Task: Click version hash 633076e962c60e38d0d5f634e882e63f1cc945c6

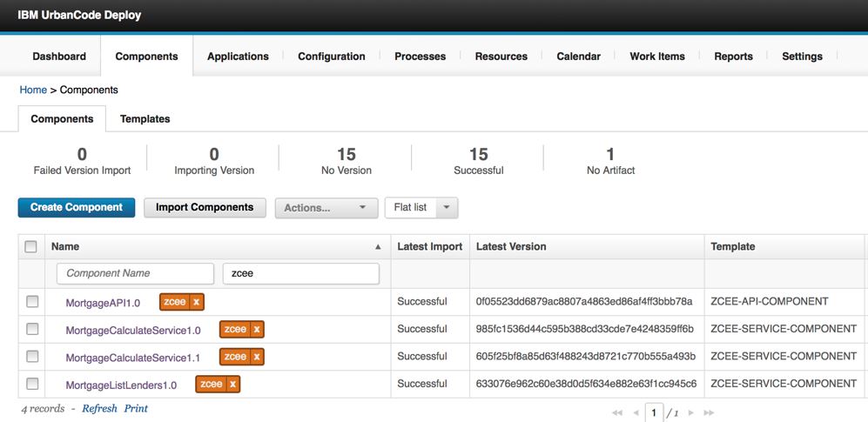Action: tap(586, 384)
